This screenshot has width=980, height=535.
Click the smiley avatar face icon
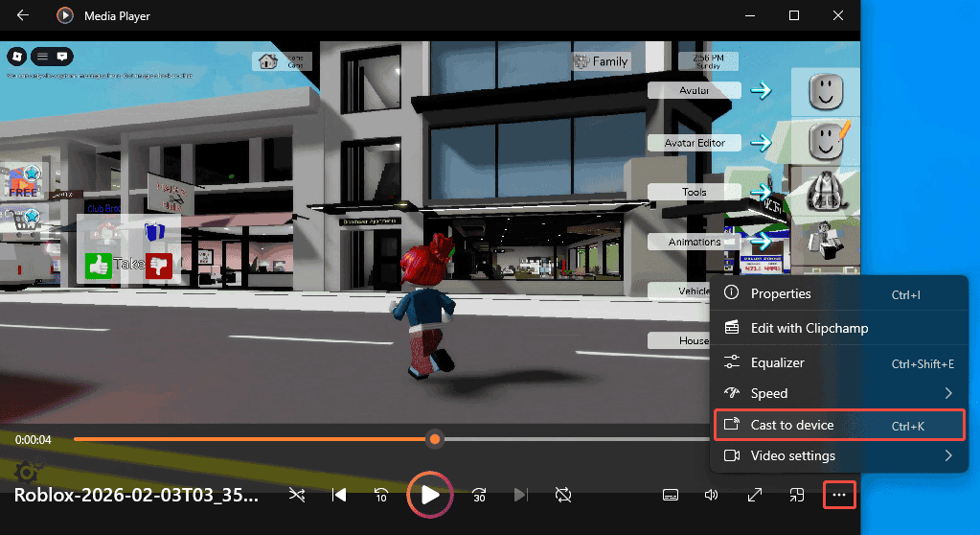click(x=826, y=91)
